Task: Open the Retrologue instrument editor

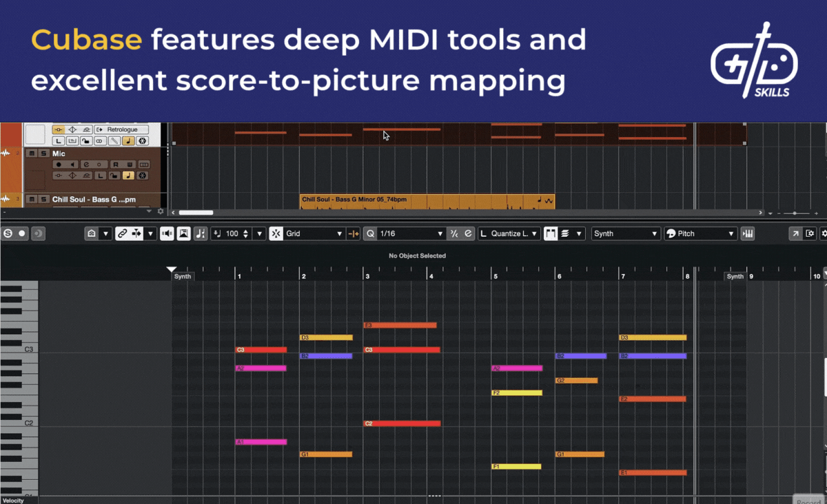Action: point(99,129)
